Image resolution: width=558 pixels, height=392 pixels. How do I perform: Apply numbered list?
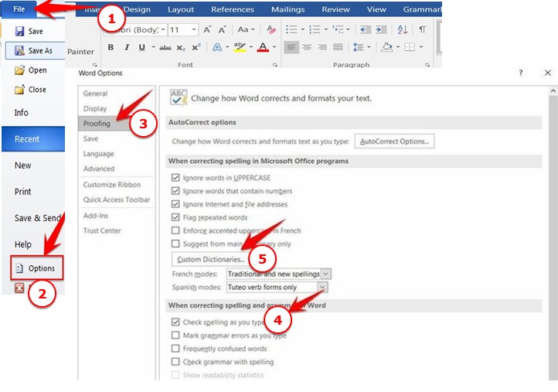pyautogui.click(x=315, y=29)
